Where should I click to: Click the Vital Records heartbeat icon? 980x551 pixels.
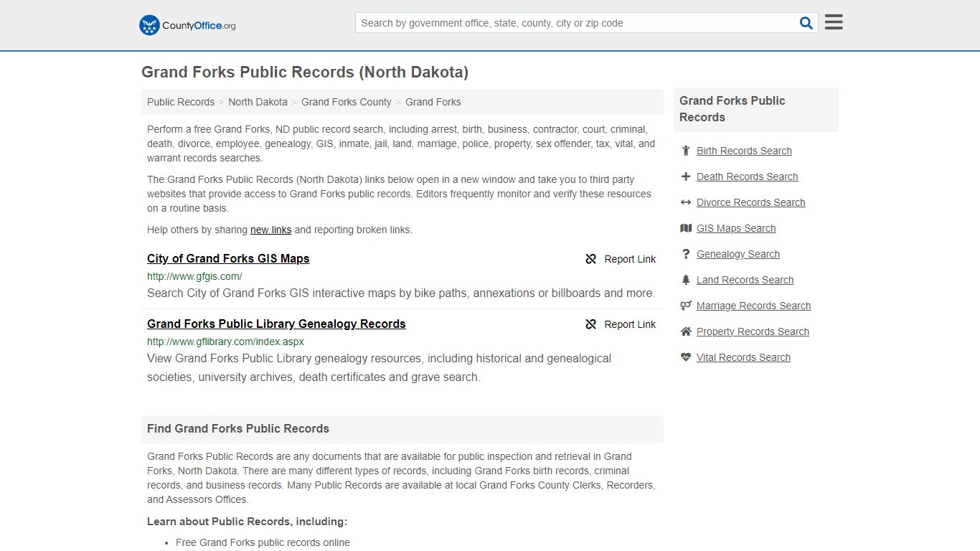coord(686,357)
